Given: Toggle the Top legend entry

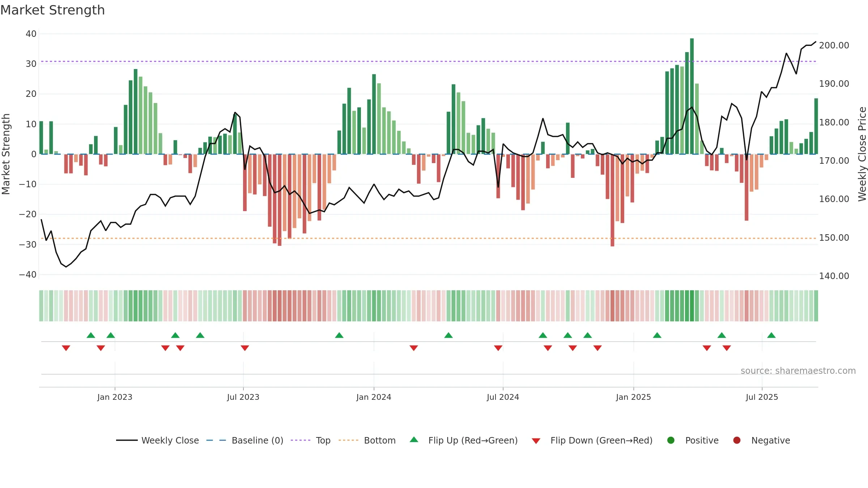Looking at the screenshot, I should click(x=311, y=440).
